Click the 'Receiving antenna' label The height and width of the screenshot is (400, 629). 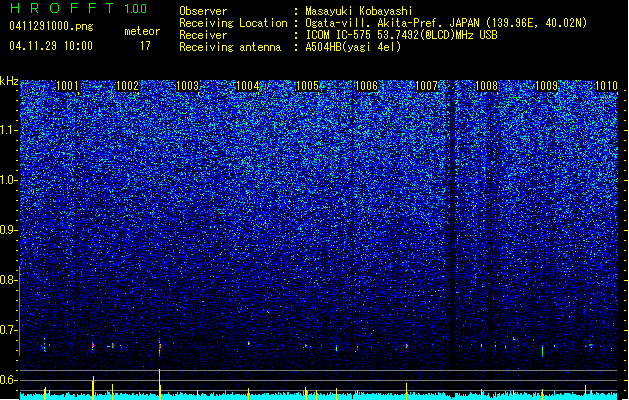[x=230, y=47]
